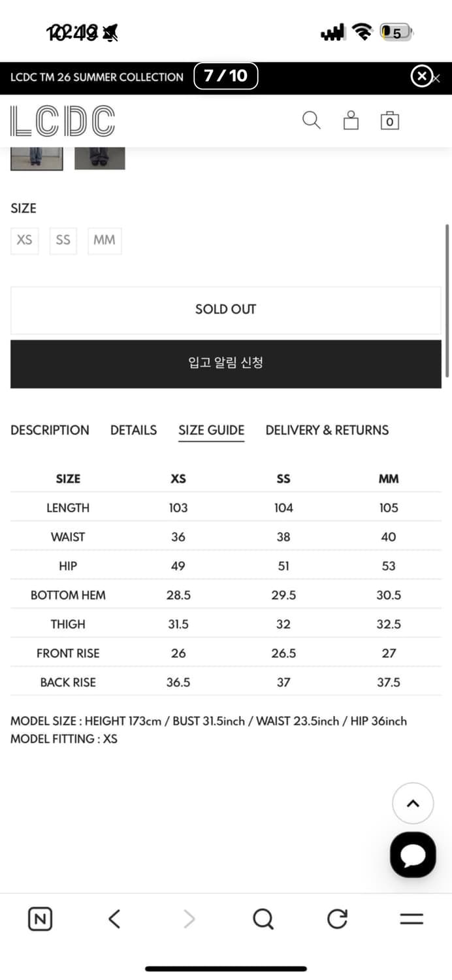Switch to the DETAILS tab
This screenshot has height=980, width=452.
coord(133,430)
